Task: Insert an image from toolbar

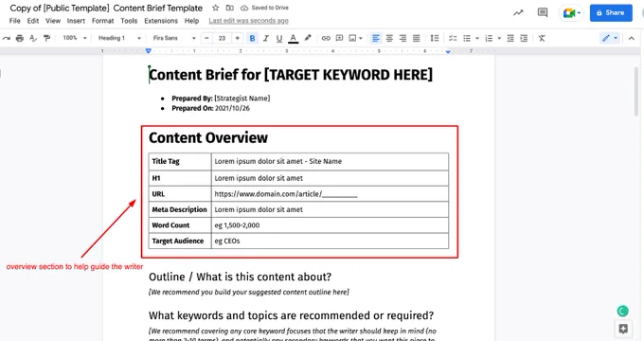Action: point(352,38)
